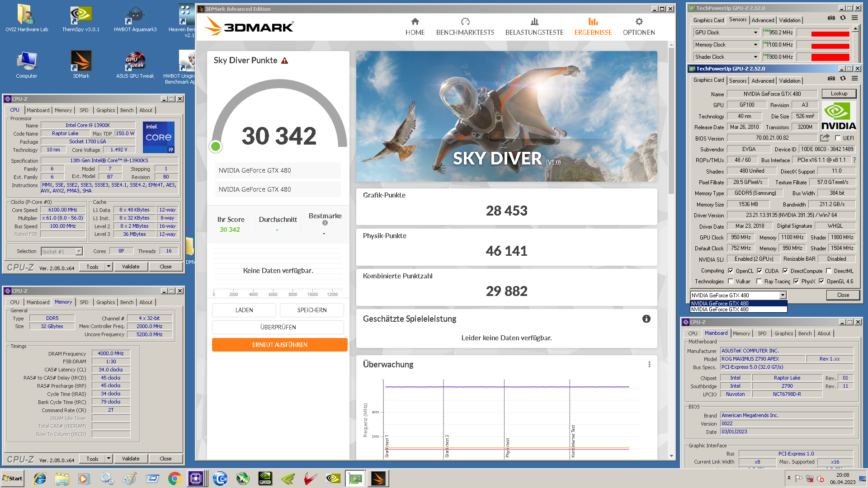Select the HWBOT Aquamark3 desktop shortcut
The image size is (868, 488).
135,18
